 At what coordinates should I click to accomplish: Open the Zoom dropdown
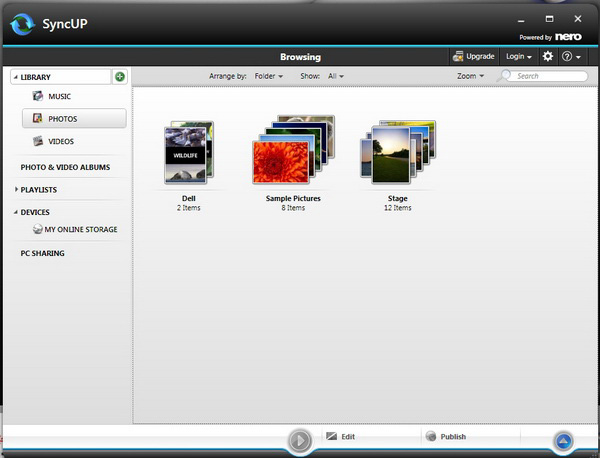(470, 76)
